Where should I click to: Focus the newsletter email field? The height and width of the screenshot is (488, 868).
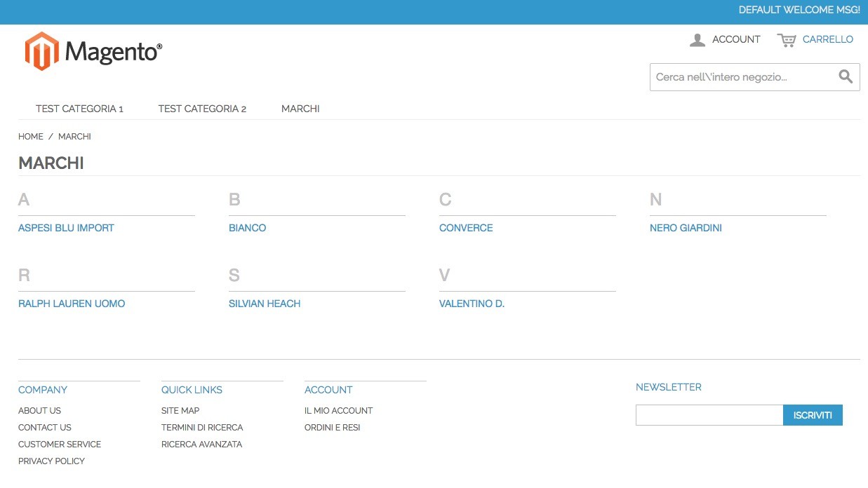[709, 415]
